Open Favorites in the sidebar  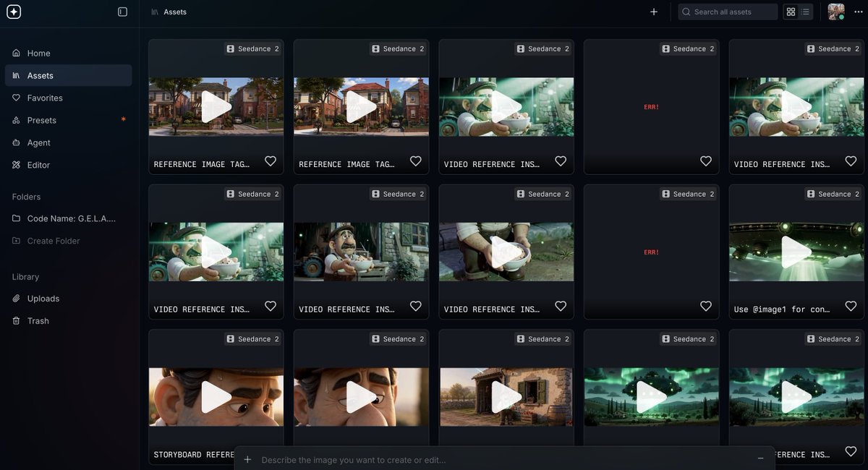pyautogui.click(x=68, y=98)
